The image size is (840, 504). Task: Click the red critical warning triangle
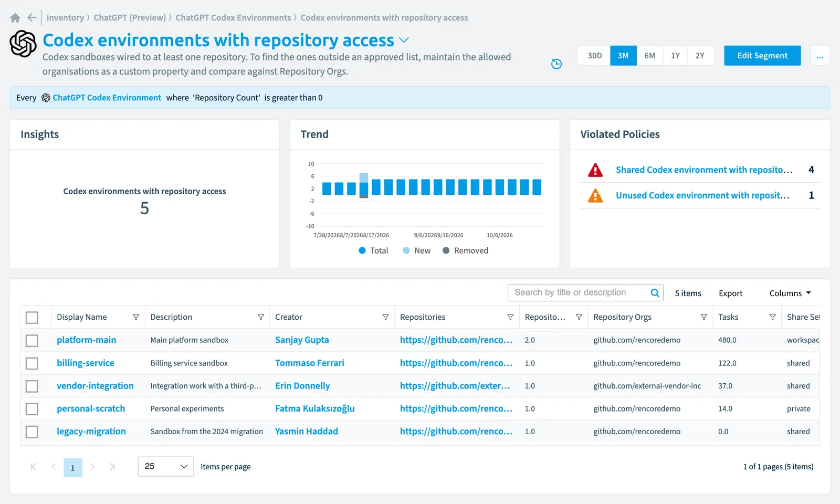(x=595, y=170)
